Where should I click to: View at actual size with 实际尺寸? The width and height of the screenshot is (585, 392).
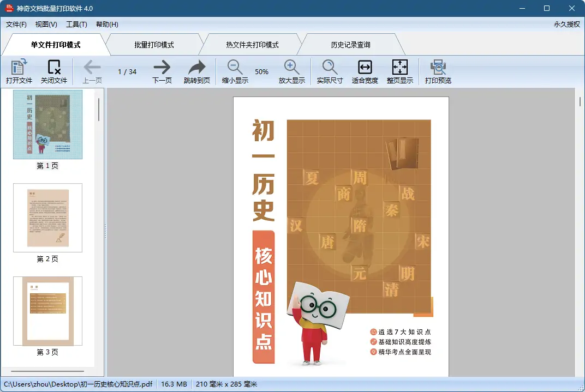tap(329, 71)
